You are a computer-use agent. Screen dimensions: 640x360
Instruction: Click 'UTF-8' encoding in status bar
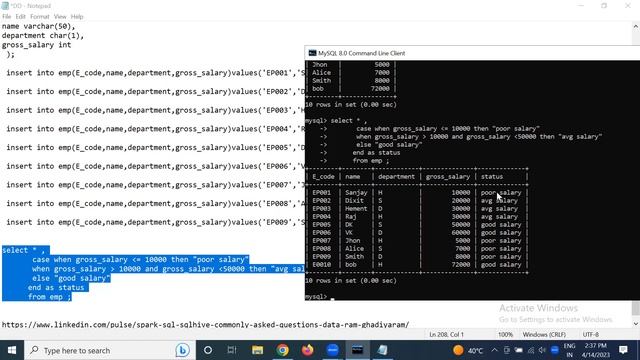591,334
